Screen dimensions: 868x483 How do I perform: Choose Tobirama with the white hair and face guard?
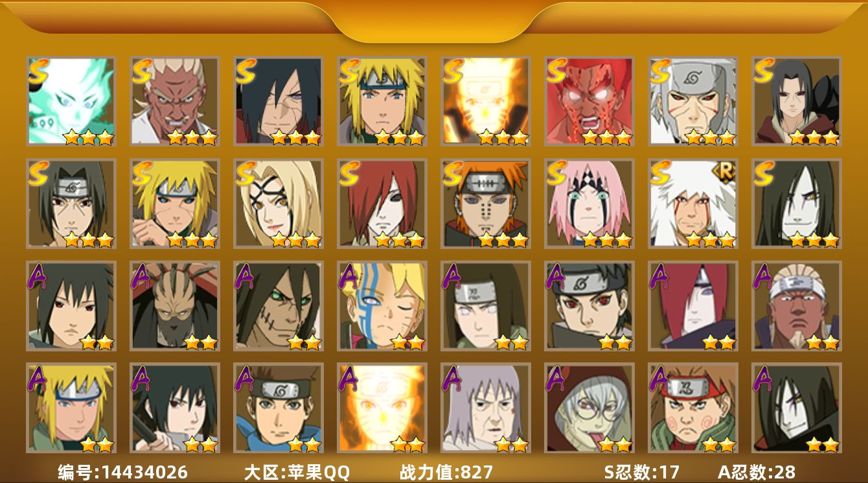tap(692, 101)
